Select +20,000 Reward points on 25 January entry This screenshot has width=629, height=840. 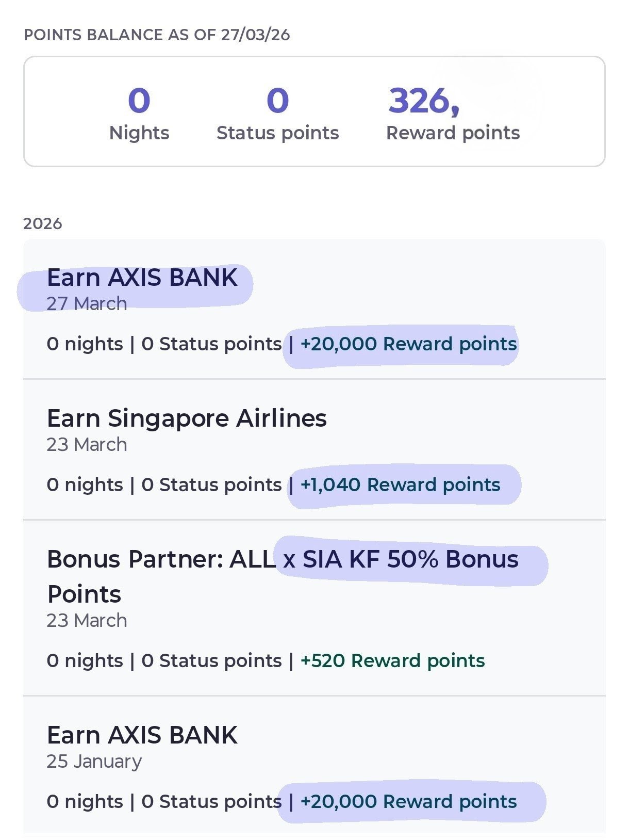408,801
